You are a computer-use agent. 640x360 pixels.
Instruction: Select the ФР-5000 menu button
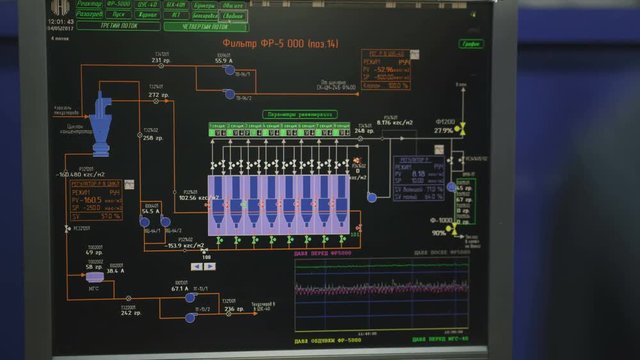pos(118,4)
